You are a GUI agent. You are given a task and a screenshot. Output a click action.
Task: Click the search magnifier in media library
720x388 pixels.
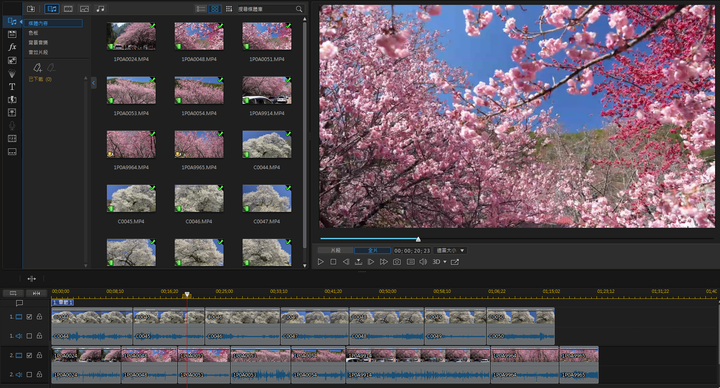(x=299, y=9)
